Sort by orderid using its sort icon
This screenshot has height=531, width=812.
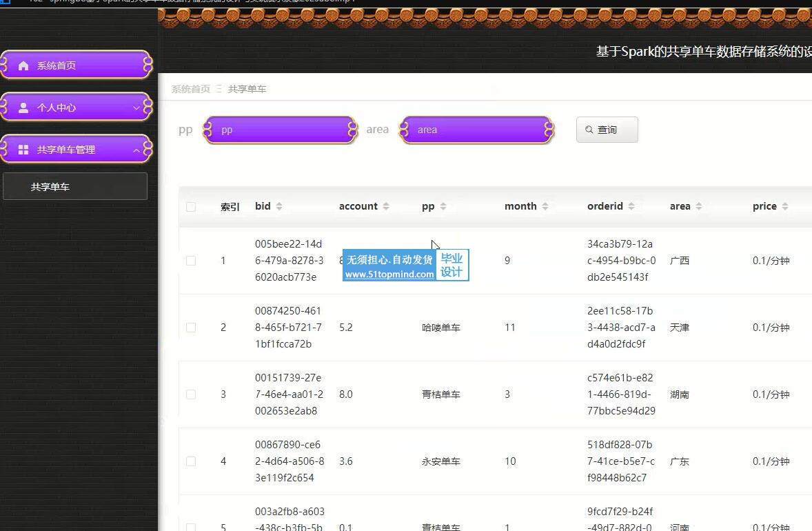coord(631,206)
